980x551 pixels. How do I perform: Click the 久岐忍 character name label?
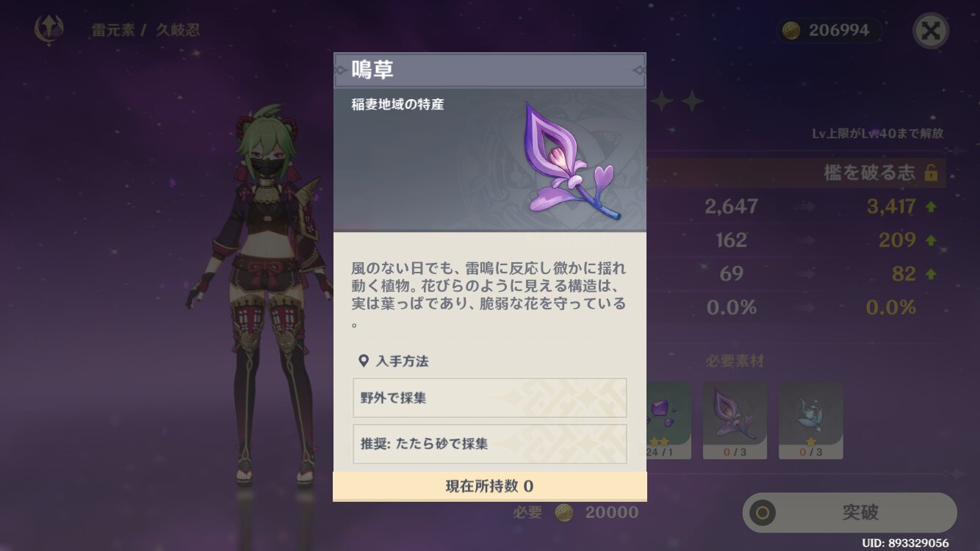pyautogui.click(x=177, y=30)
